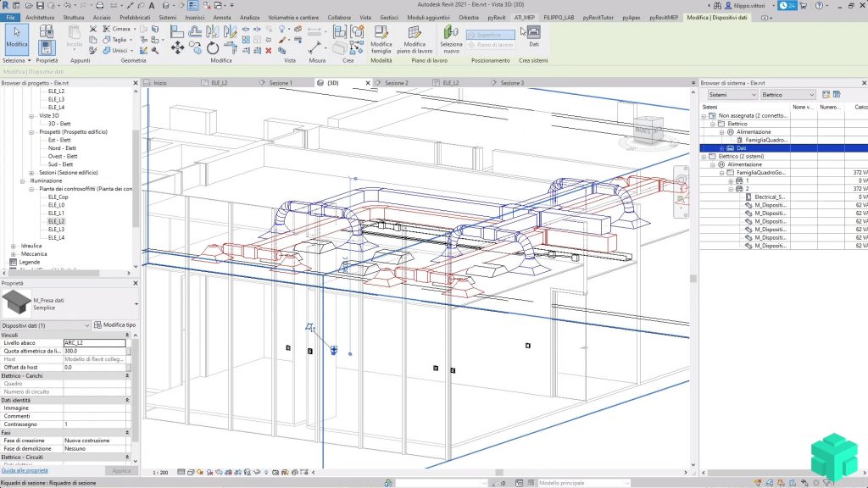Expand the Idraulica node in project browser
Screen dimensions: 868x488
pos(14,246)
